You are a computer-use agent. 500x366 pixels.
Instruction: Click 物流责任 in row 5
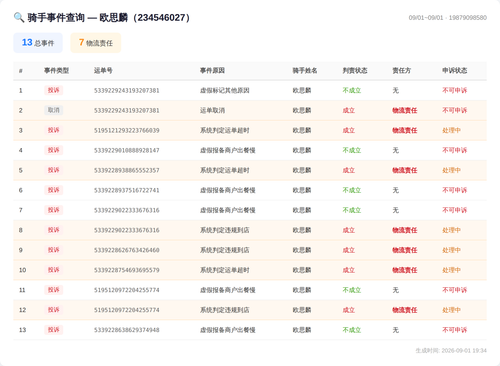point(405,170)
